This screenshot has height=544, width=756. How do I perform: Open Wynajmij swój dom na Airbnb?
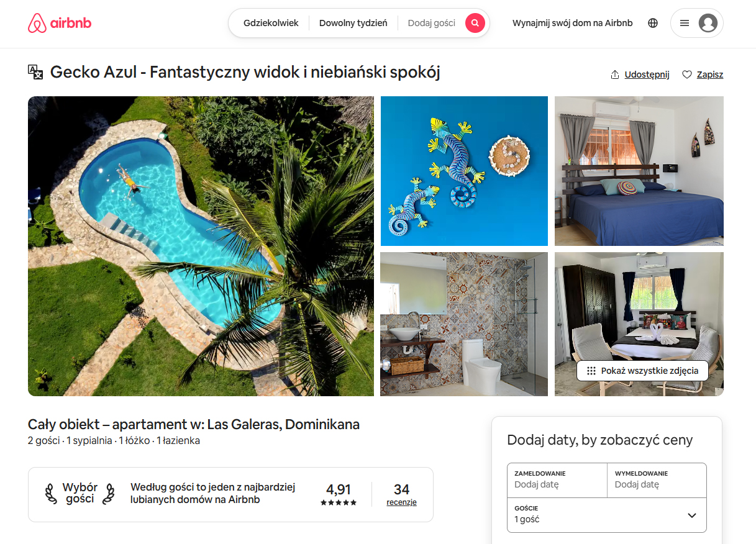pyautogui.click(x=573, y=24)
